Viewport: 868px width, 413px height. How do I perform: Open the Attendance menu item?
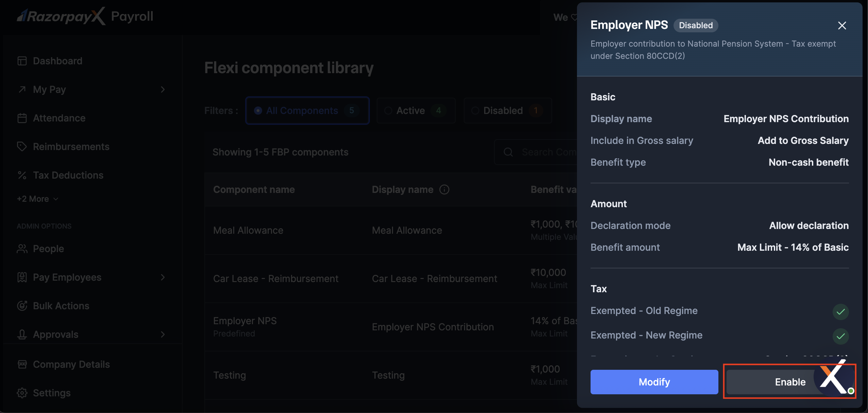pos(59,118)
